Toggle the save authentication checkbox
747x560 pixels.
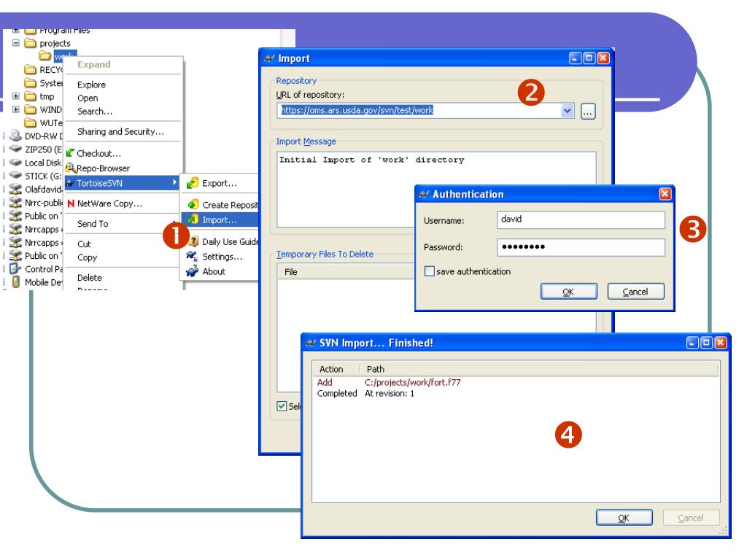pos(429,271)
